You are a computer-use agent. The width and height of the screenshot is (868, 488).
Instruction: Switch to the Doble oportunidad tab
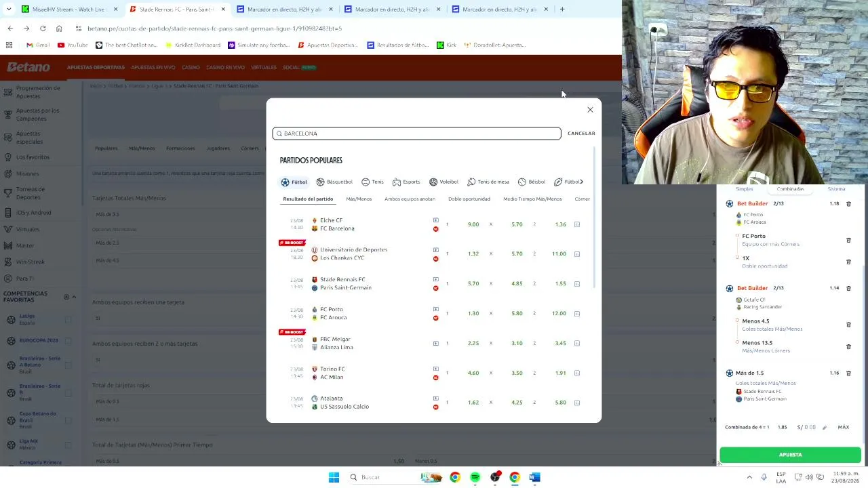point(469,199)
